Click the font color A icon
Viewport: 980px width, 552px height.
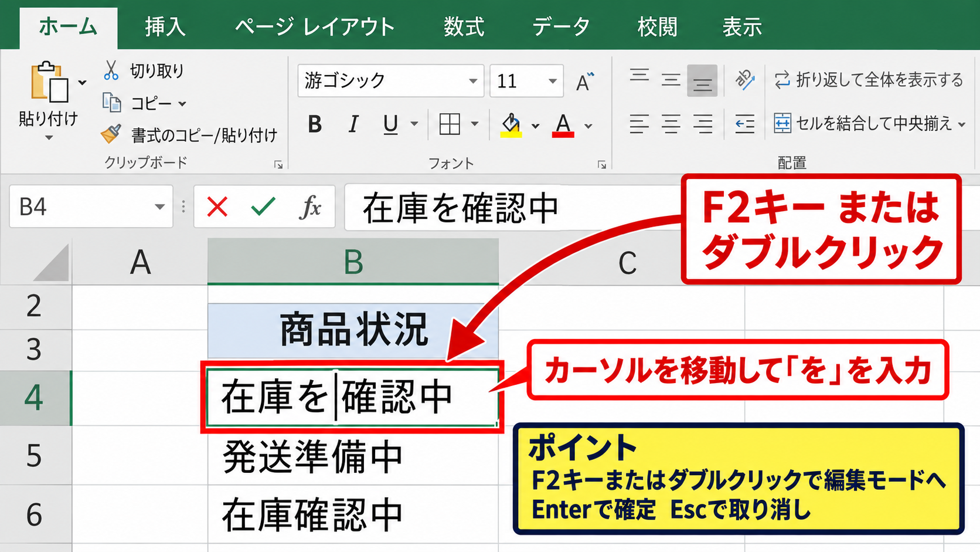point(563,125)
